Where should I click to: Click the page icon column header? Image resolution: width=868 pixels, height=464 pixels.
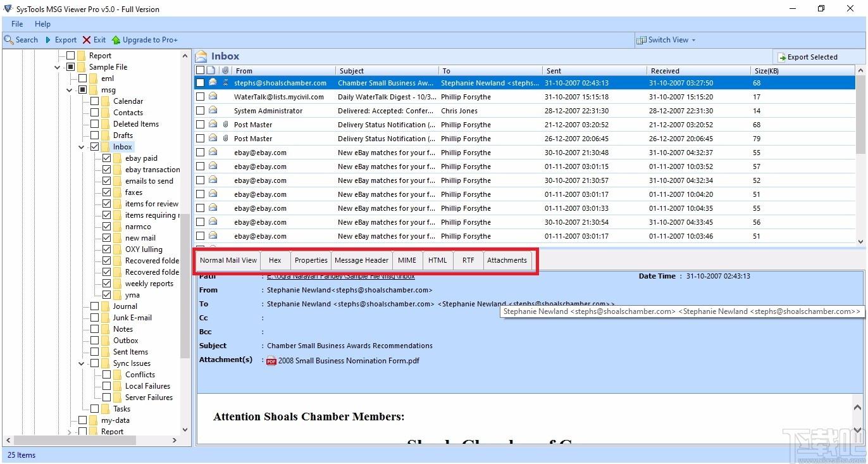pyautogui.click(x=212, y=70)
